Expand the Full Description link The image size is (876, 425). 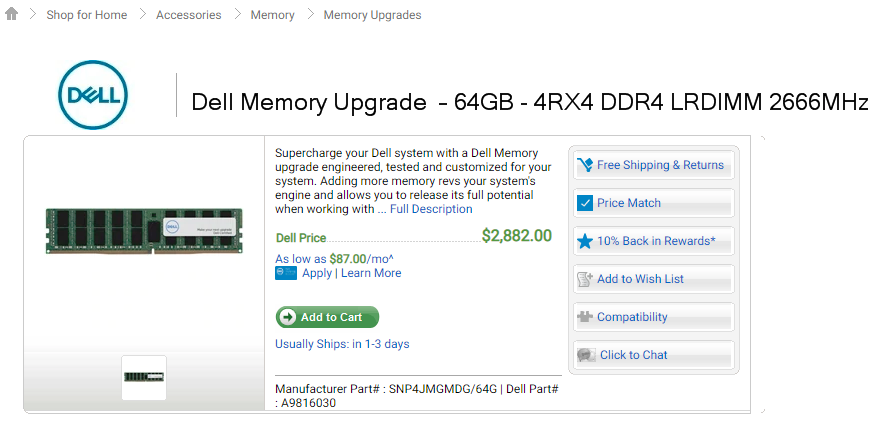(x=431, y=209)
